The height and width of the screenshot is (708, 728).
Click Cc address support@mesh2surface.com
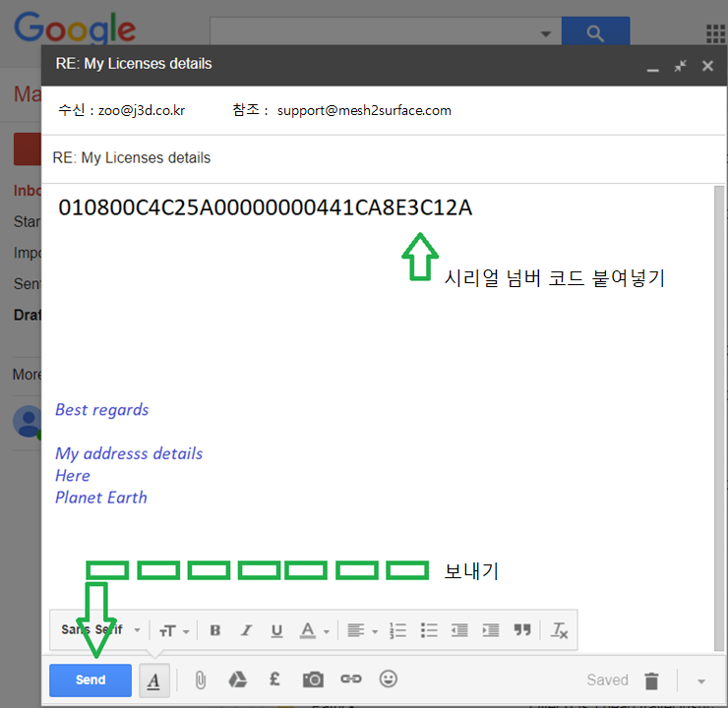pos(364,110)
